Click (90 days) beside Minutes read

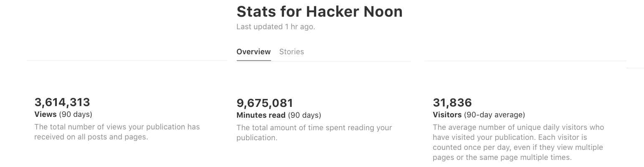[304, 115]
